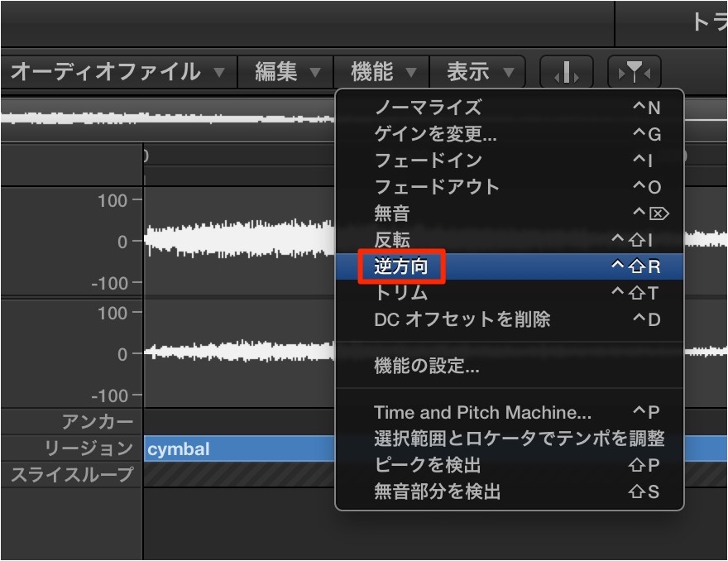Open Time and Pitch Machine...
This screenshot has height=561, width=728.
point(510,412)
